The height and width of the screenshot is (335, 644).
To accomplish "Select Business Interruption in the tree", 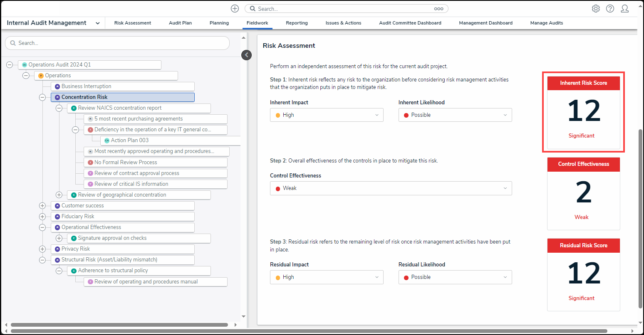I will pos(87,86).
